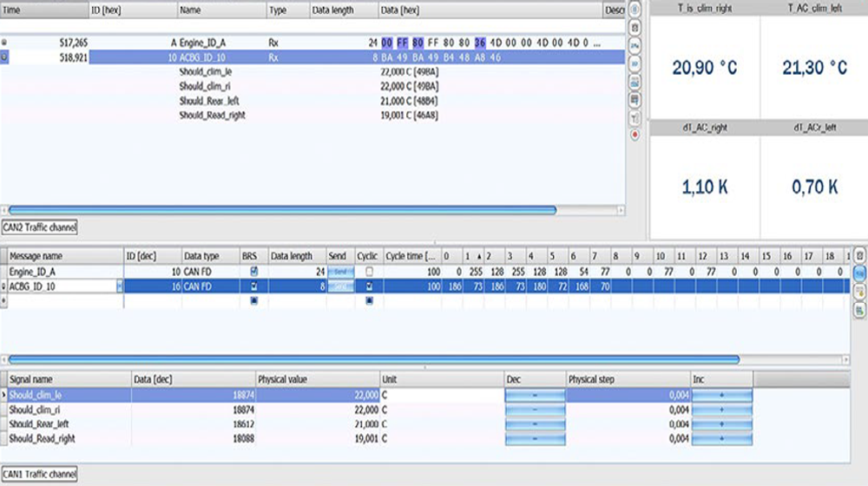Disable the Cyclic checkbox for ACBG_ID_10
Screen dimensions: 868x486
click(x=369, y=286)
